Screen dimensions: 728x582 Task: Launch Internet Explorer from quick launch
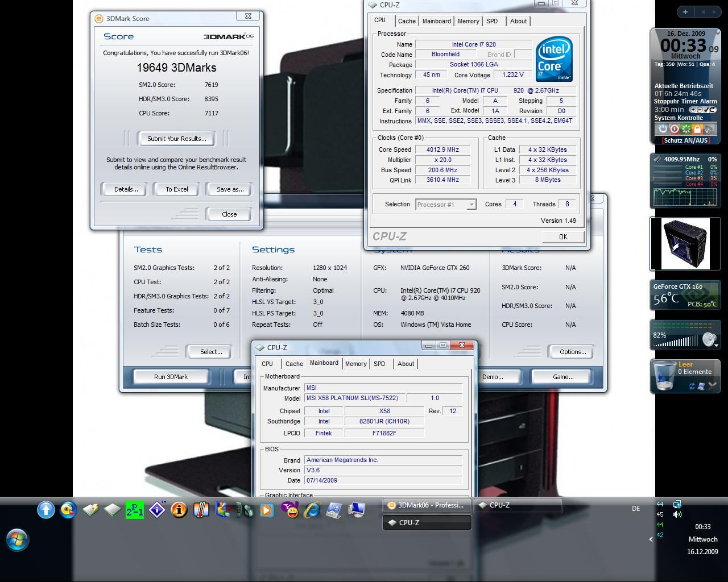click(312, 510)
